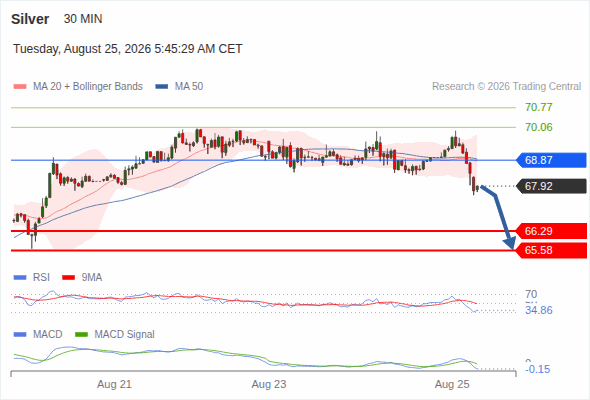Click the 65.58 red support label
The width and height of the screenshot is (590, 400).
coord(551,250)
